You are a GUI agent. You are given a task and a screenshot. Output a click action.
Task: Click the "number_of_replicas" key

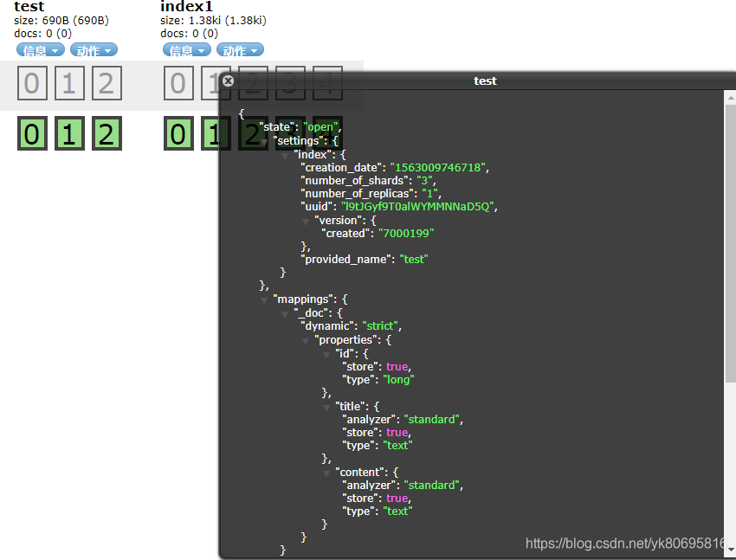point(358,194)
